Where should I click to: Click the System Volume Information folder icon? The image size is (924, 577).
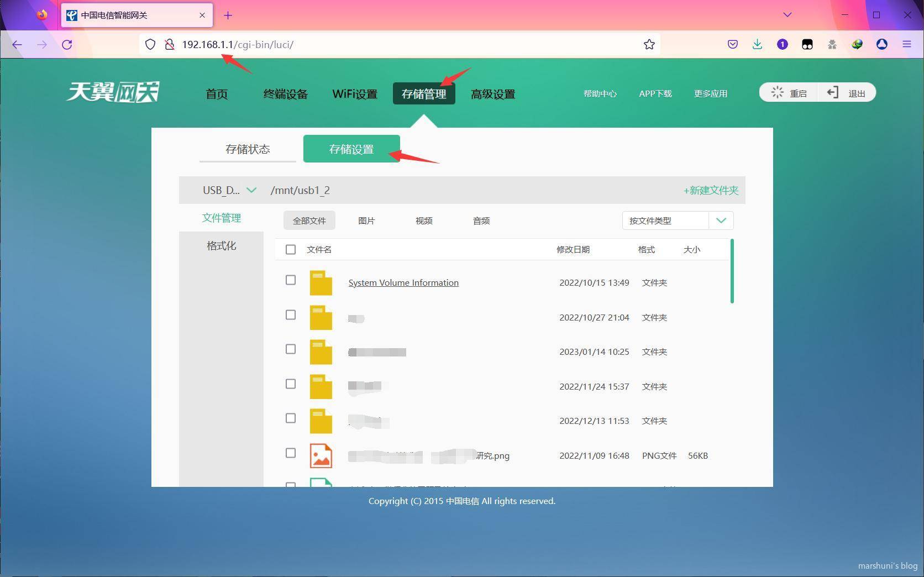pos(321,283)
